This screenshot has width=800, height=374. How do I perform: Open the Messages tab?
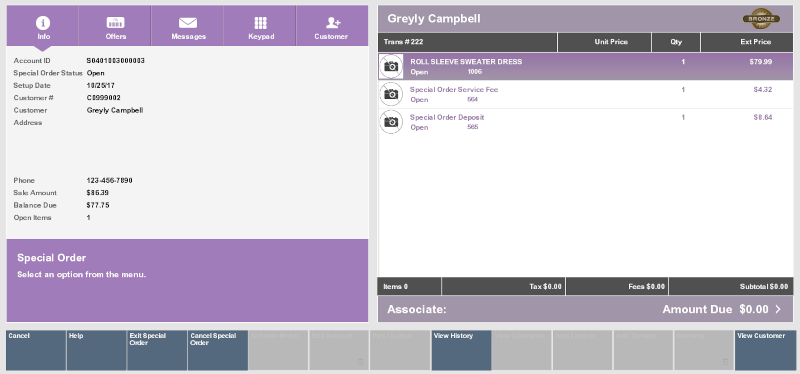point(188,27)
